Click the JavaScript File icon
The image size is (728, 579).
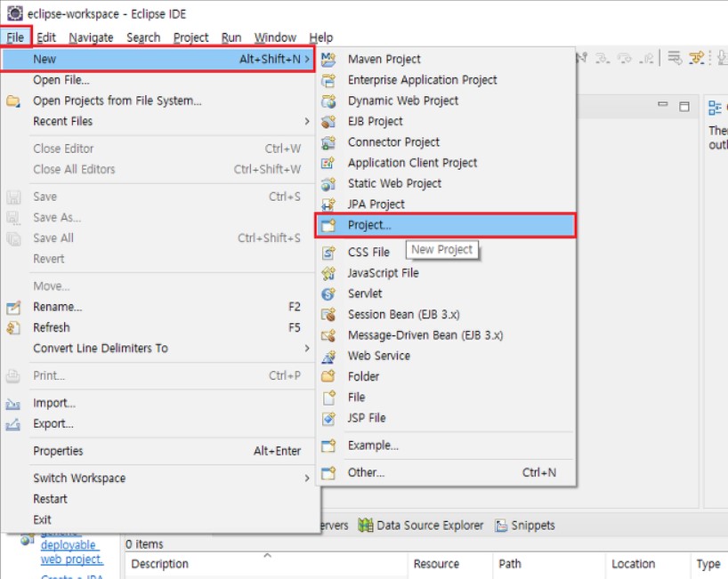point(328,273)
